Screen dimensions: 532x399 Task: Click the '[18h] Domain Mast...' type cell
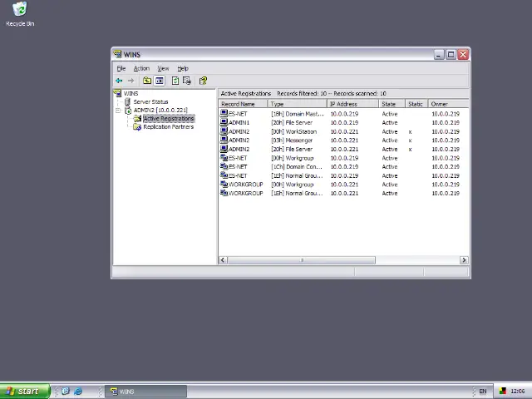[x=298, y=114]
